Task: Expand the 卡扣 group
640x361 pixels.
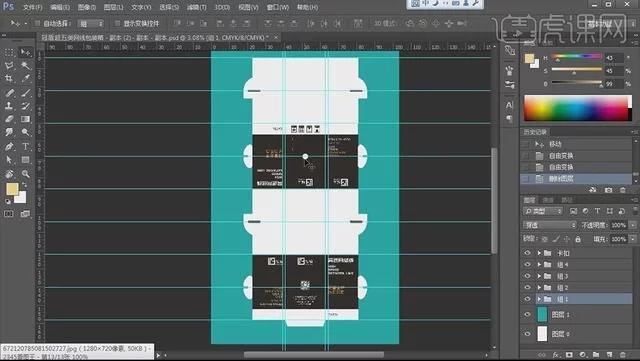Action: coord(539,253)
